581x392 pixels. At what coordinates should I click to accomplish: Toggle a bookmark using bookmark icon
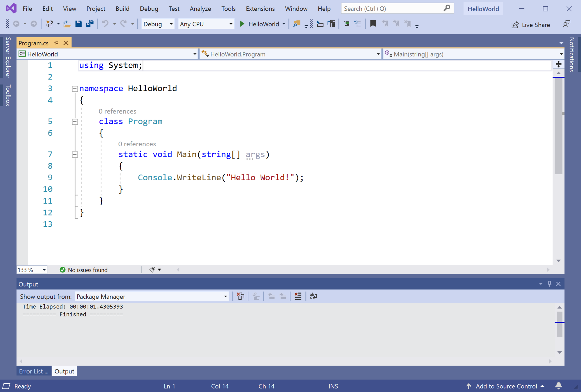click(373, 24)
